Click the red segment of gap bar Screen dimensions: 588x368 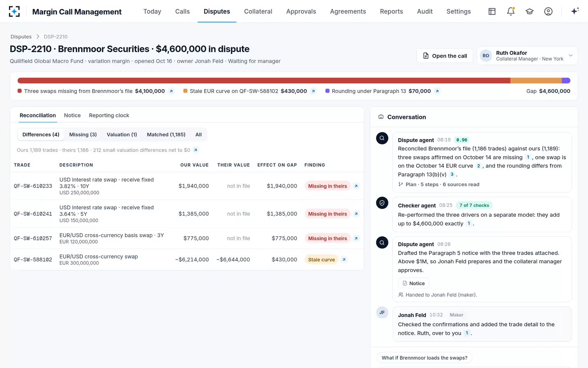[264, 81]
